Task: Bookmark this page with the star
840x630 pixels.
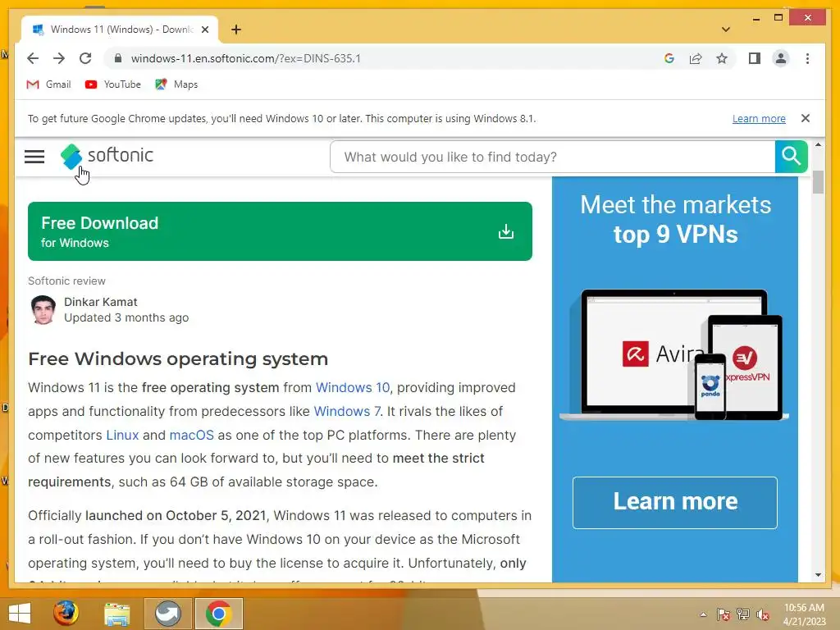Action: pyautogui.click(x=722, y=58)
